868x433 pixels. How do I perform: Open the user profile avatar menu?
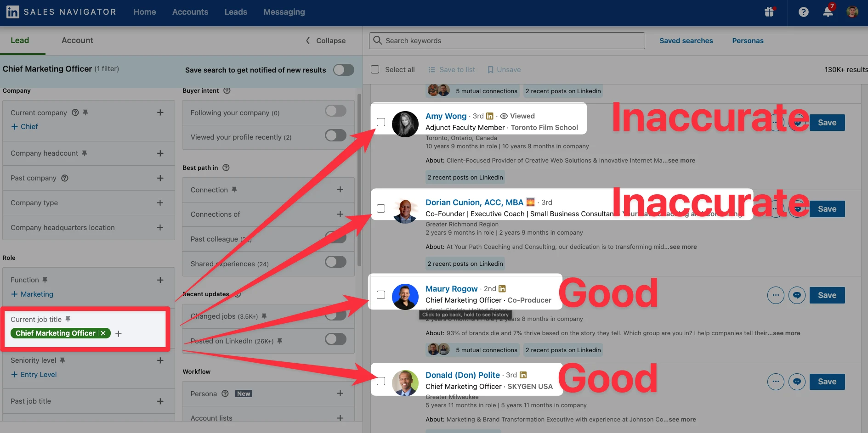tap(852, 12)
